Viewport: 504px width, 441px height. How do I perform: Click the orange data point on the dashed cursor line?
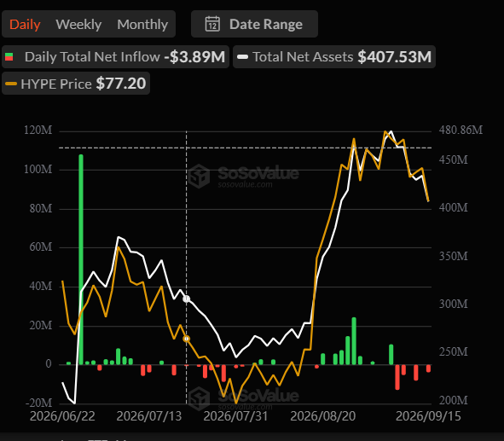(x=187, y=339)
